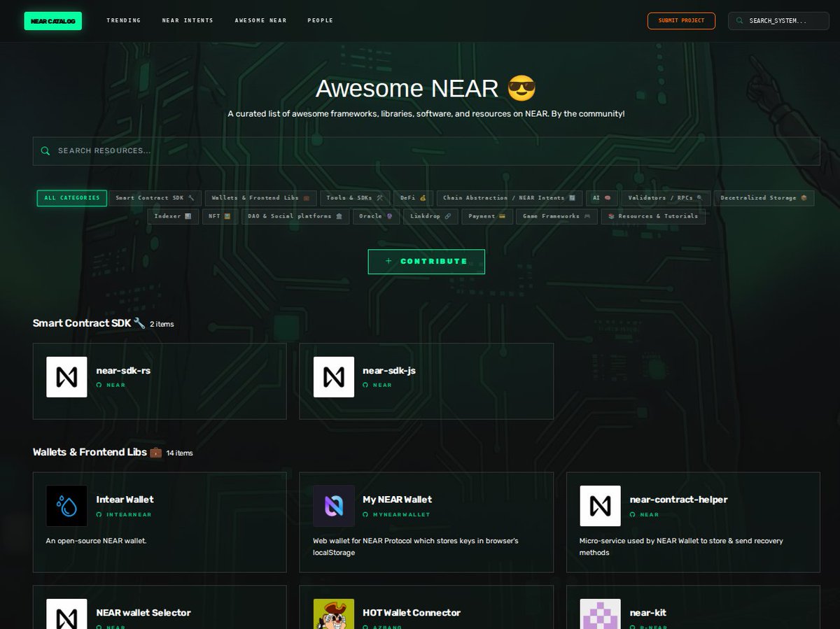Viewport: 840px width, 629px height.
Task: Filter by Indexer category
Action: pos(173,216)
